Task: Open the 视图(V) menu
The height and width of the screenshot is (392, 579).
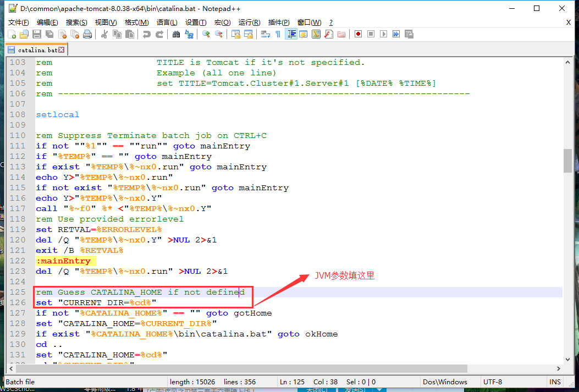Action: tap(106, 23)
